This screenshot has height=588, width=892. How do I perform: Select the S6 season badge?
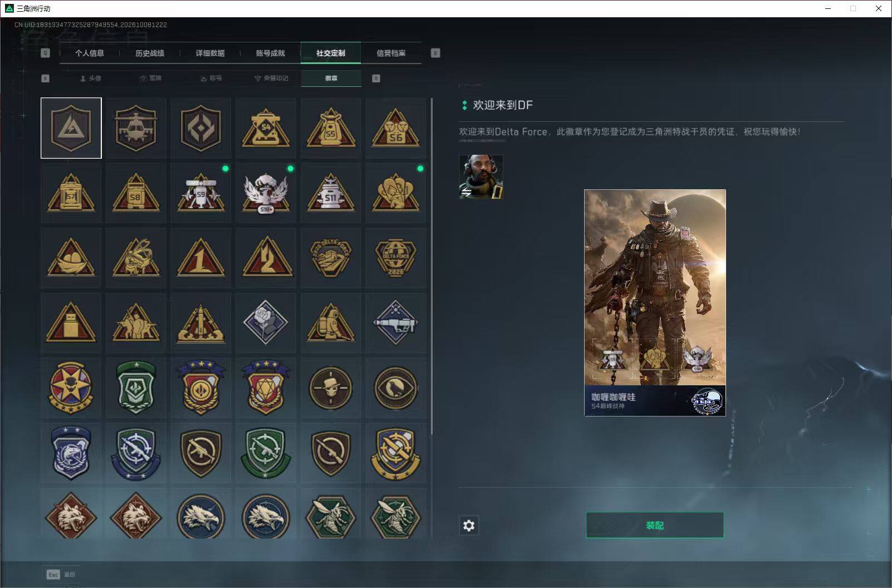tap(396, 128)
